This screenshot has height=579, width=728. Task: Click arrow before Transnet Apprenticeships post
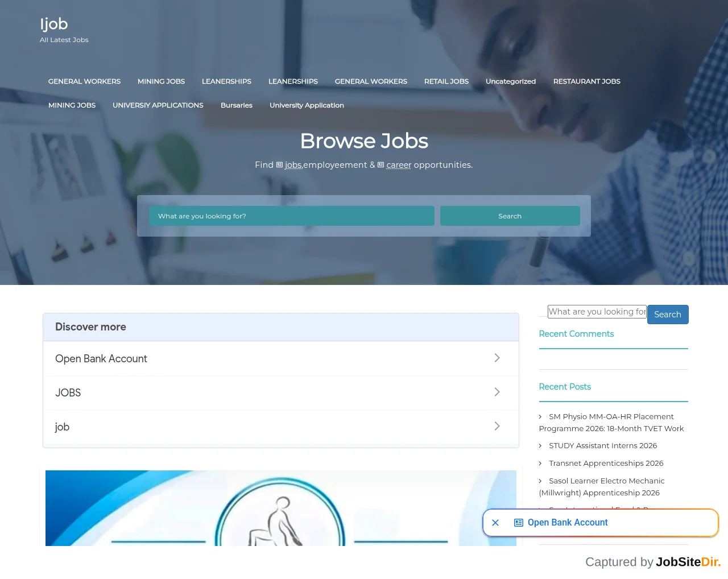click(x=540, y=464)
